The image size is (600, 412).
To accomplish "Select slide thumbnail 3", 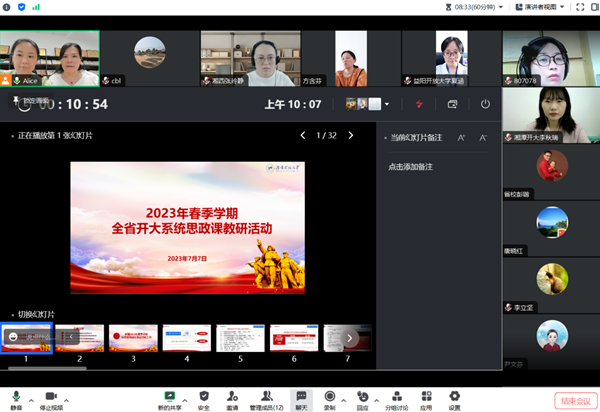I will pos(133,338).
